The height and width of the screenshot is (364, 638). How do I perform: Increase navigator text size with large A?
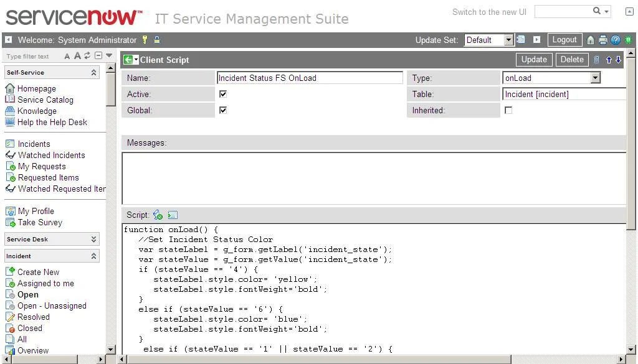click(77, 55)
